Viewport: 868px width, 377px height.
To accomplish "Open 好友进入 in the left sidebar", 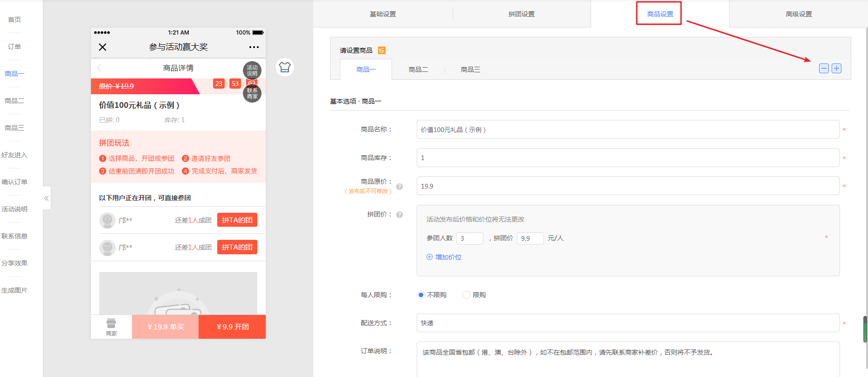I will [14, 155].
